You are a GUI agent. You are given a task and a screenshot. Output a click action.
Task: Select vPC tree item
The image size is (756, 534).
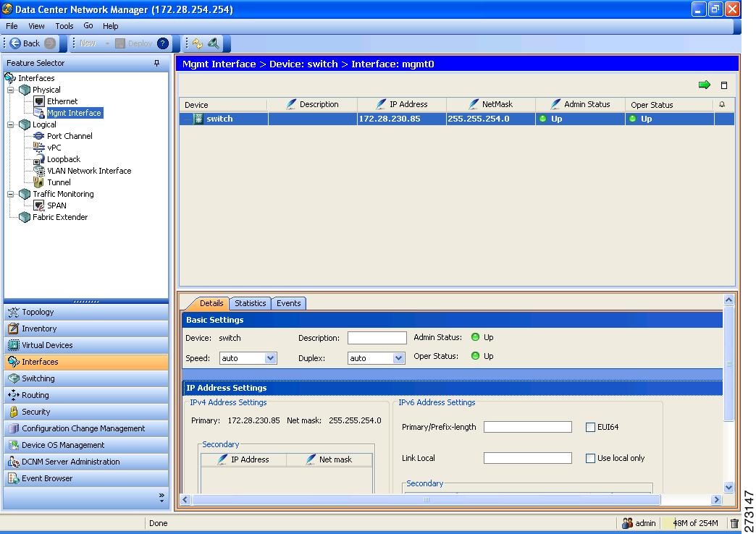pos(54,148)
